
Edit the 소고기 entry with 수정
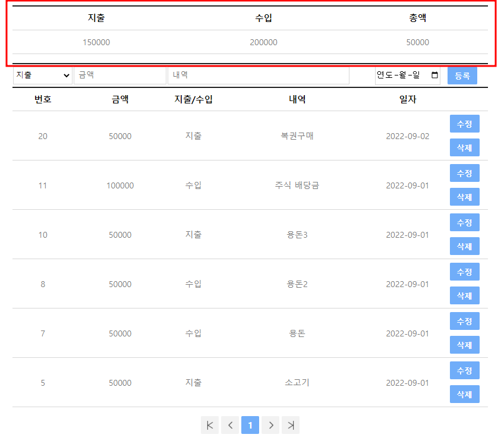[464, 370]
